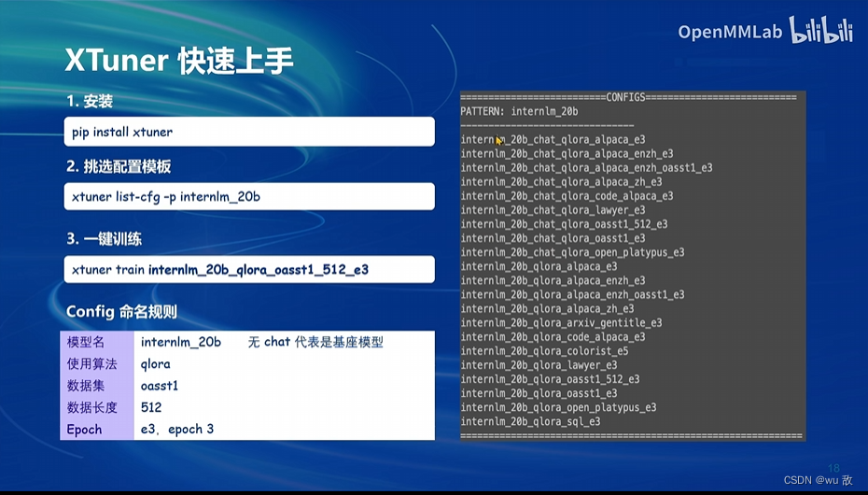
Task: Select terminal line "internlm_20b_chat_qlora_alpaca_enzh_e3"
Action: tap(567, 153)
